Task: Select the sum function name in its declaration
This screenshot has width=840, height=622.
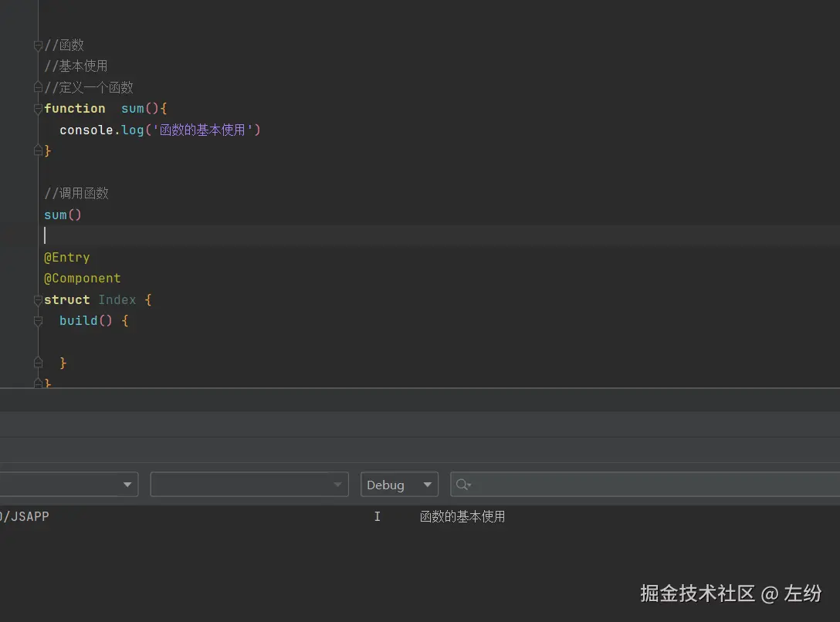Action: pos(132,109)
